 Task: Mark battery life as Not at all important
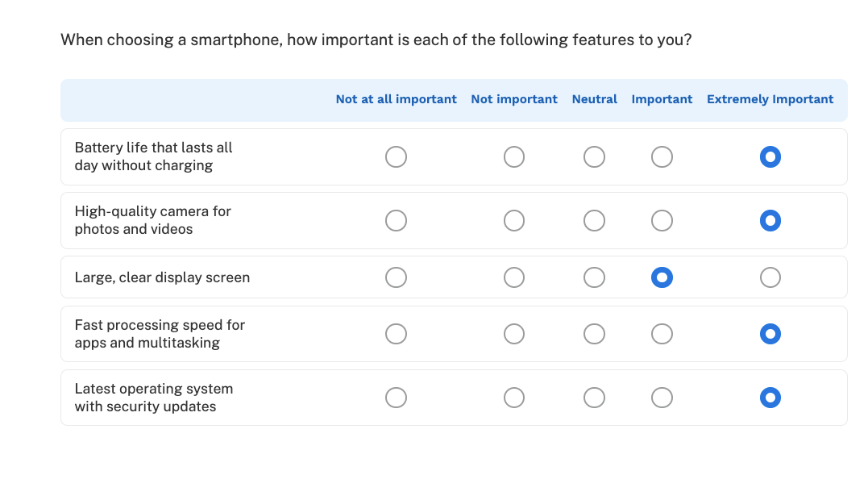[396, 156]
